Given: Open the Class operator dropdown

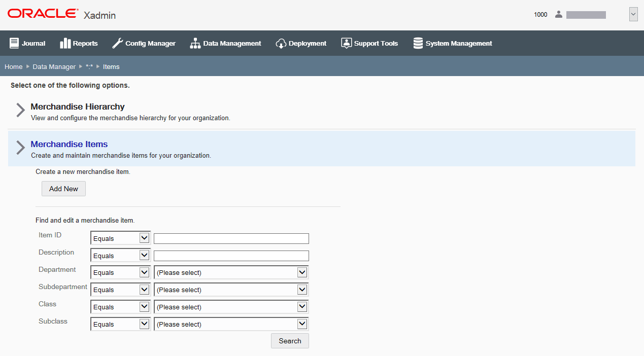Looking at the screenshot, I should (120, 307).
